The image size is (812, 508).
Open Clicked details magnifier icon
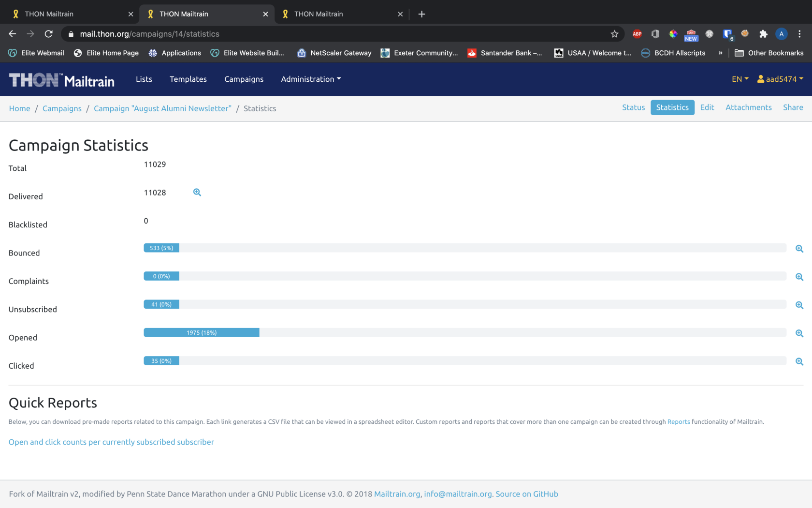[x=799, y=361]
